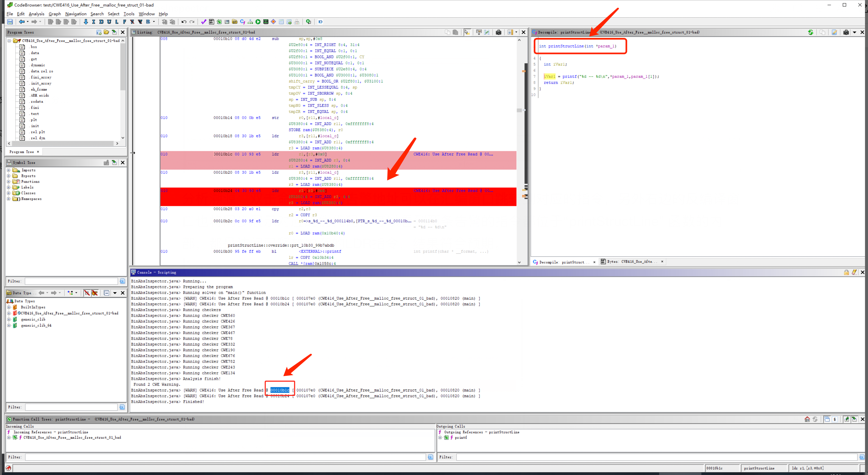Viewport: 868px width, 475px height.
Task: Select the .text section in Program Trees
Action: 34,114
